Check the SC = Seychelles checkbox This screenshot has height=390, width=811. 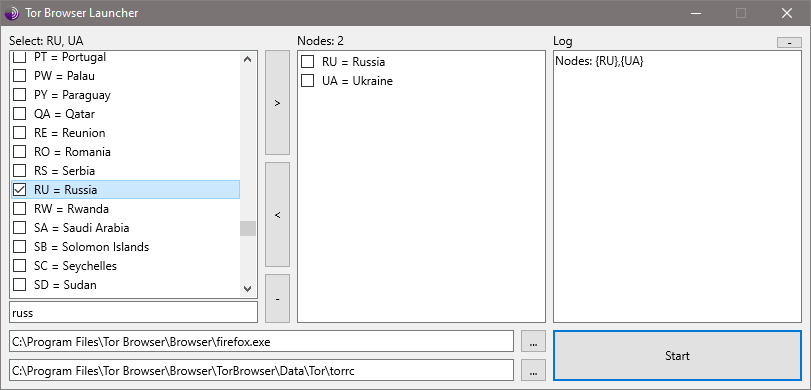point(19,266)
